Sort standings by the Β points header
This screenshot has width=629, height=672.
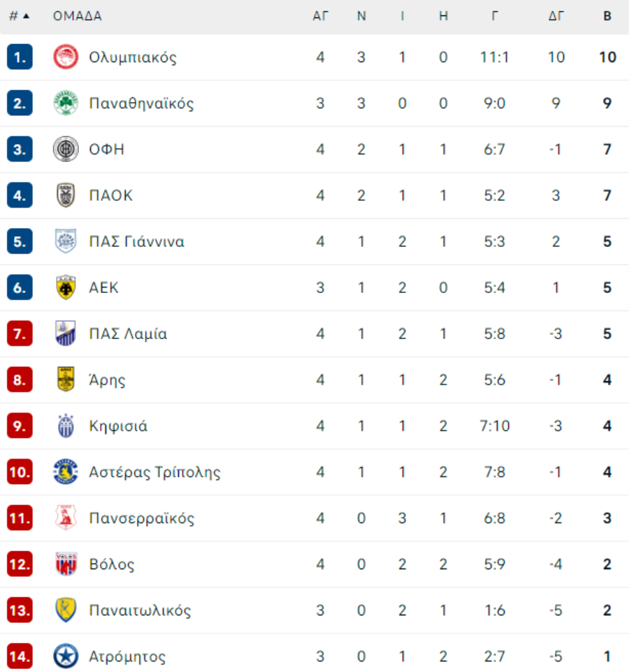[607, 16]
